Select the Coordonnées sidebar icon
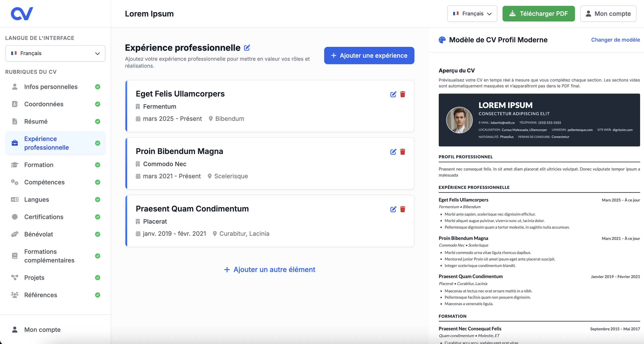Screen dimensions: 644x344 tap(15, 104)
